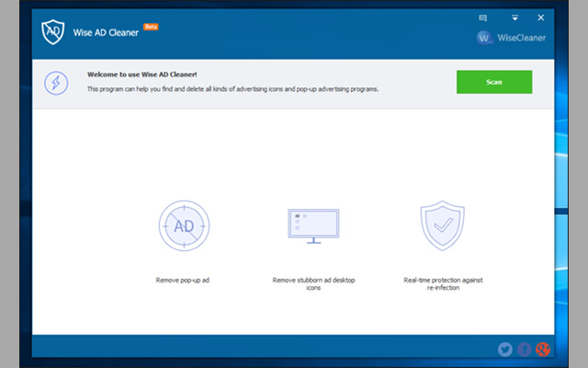Screen dimensions: 588x368
Task: Select the Remove pop-up ad circle icon
Action: (184, 226)
